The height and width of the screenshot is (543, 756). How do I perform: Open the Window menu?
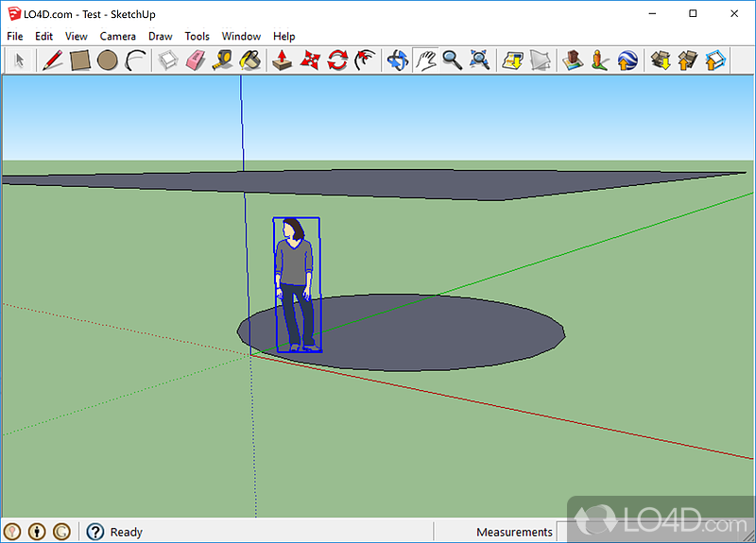tap(241, 36)
